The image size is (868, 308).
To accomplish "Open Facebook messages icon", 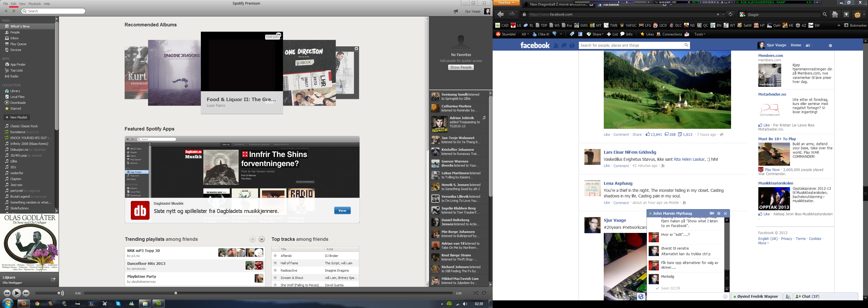I will 564,45.
